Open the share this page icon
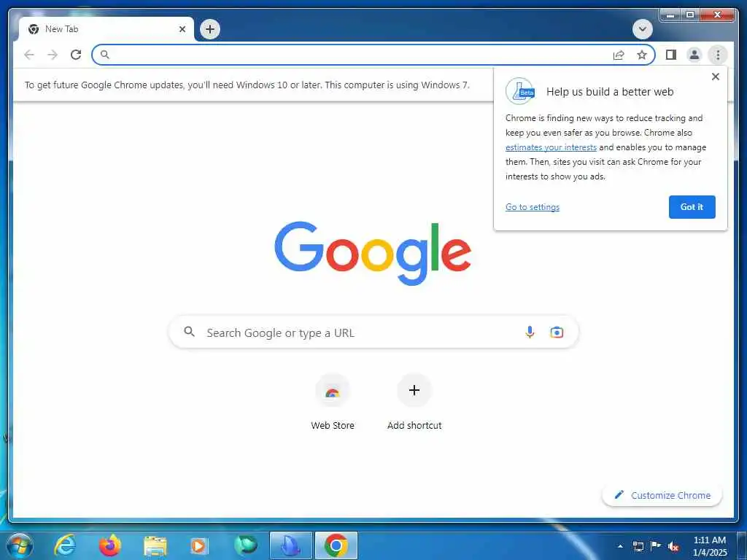 click(619, 55)
